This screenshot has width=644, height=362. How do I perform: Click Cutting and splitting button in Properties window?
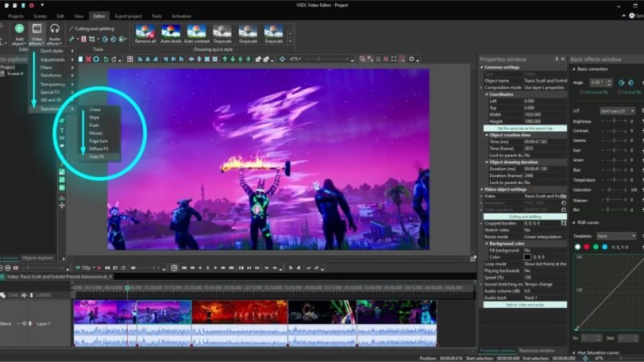(525, 217)
